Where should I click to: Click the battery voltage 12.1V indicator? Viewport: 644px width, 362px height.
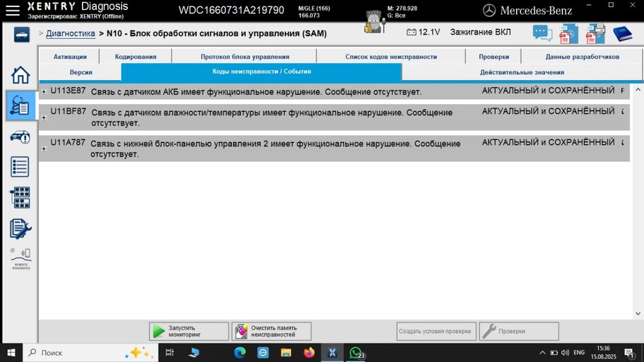tap(423, 32)
